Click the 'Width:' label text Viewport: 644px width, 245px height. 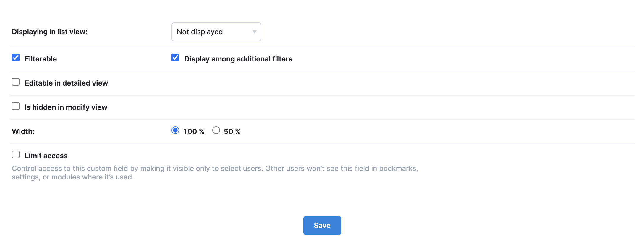23,131
